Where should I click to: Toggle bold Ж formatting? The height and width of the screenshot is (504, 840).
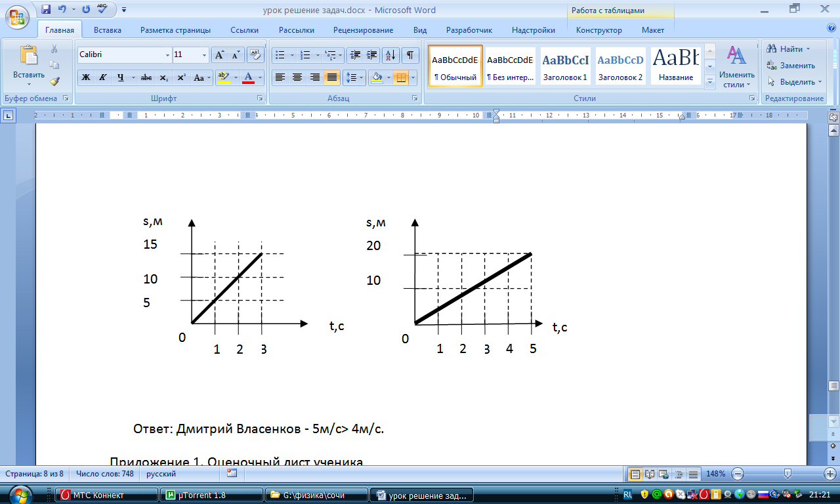[x=85, y=77]
